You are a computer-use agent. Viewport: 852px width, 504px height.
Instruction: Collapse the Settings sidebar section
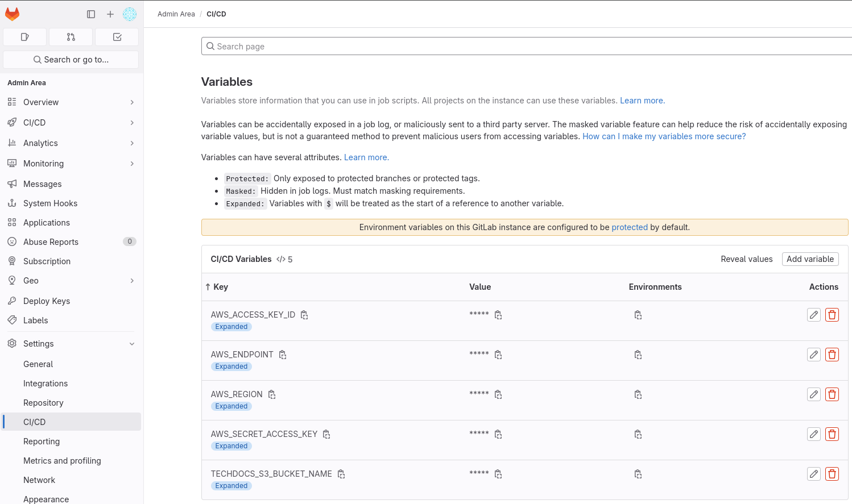[72, 344]
